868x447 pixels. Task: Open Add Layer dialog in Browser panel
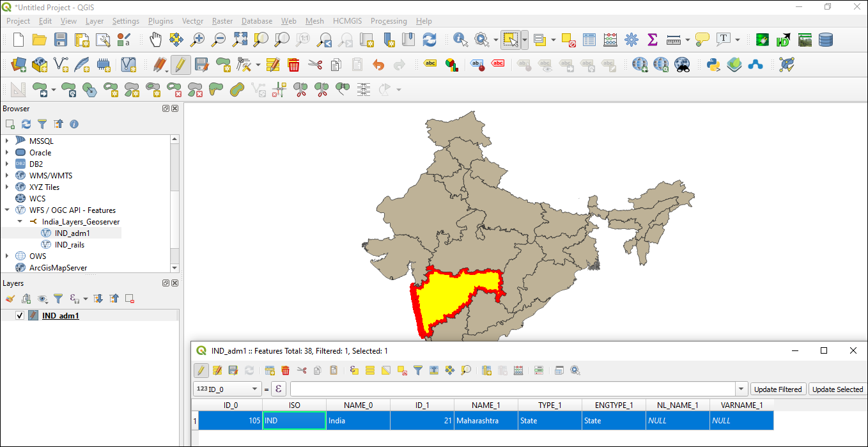[x=10, y=124]
